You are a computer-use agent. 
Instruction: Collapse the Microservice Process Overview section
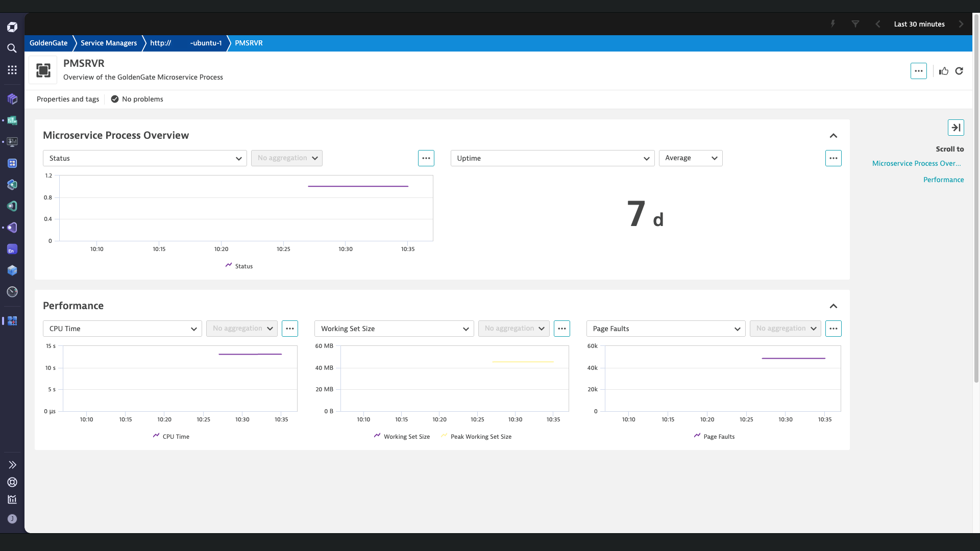click(x=834, y=136)
